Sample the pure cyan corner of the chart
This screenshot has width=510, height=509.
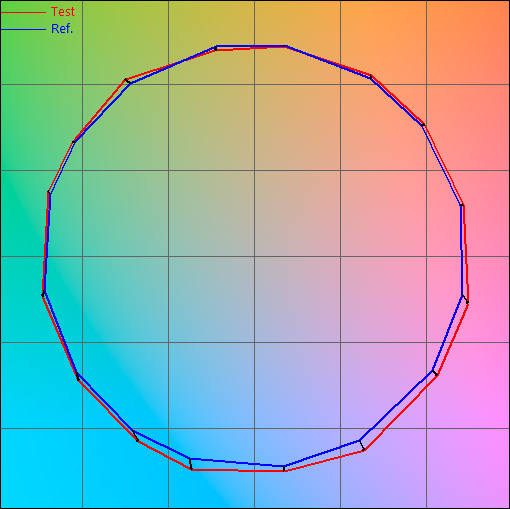pyautogui.click(x=17, y=492)
